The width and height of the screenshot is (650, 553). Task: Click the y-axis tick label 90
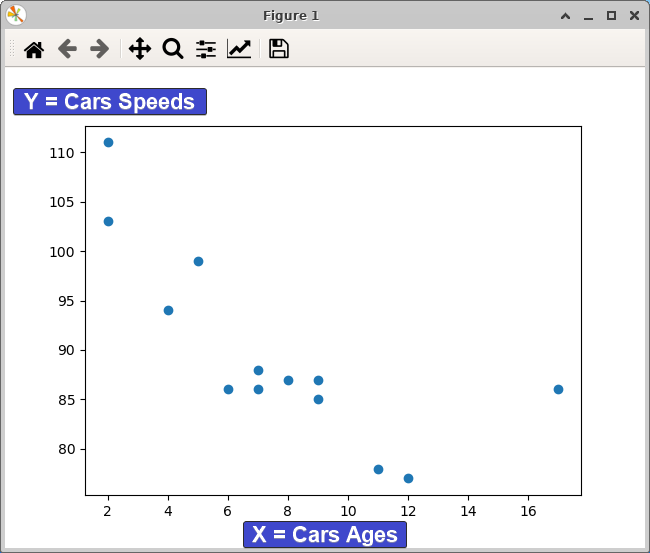[x=66, y=350]
